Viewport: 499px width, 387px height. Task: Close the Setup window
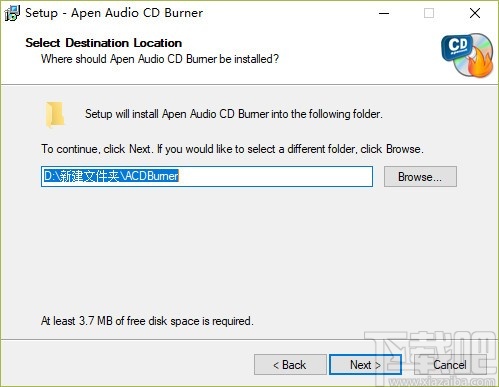pyautogui.click(x=475, y=13)
